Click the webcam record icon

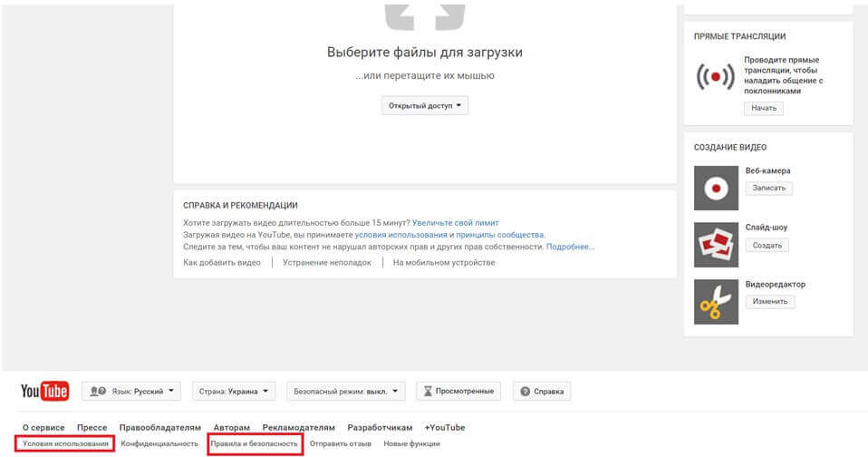(x=716, y=188)
